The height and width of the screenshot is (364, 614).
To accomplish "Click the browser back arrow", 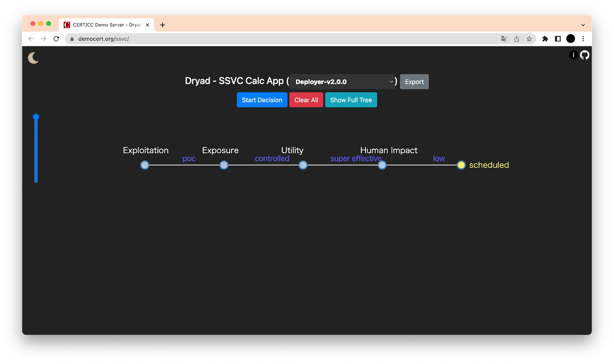I will tap(31, 39).
